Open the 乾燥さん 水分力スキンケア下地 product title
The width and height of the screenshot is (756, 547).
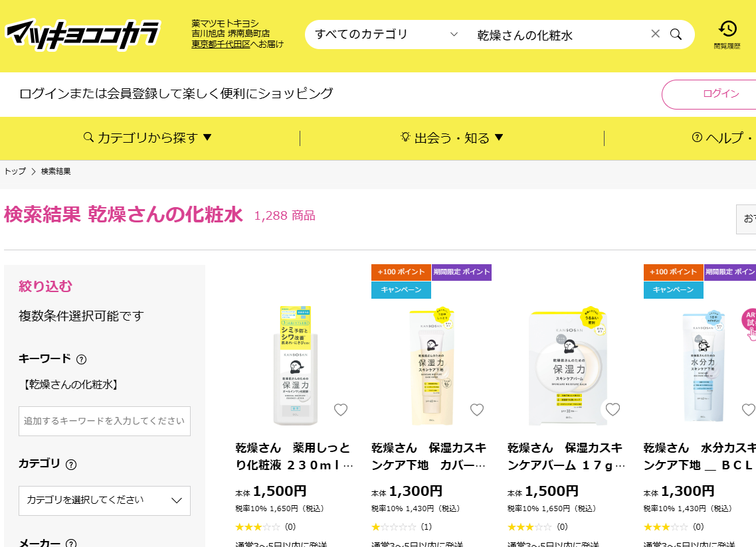click(x=700, y=457)
